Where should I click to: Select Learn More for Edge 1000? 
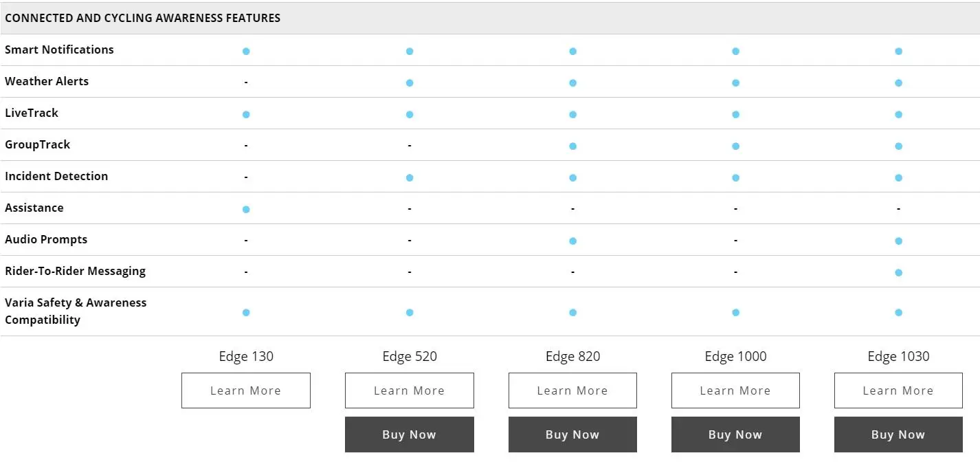point(735,390)
